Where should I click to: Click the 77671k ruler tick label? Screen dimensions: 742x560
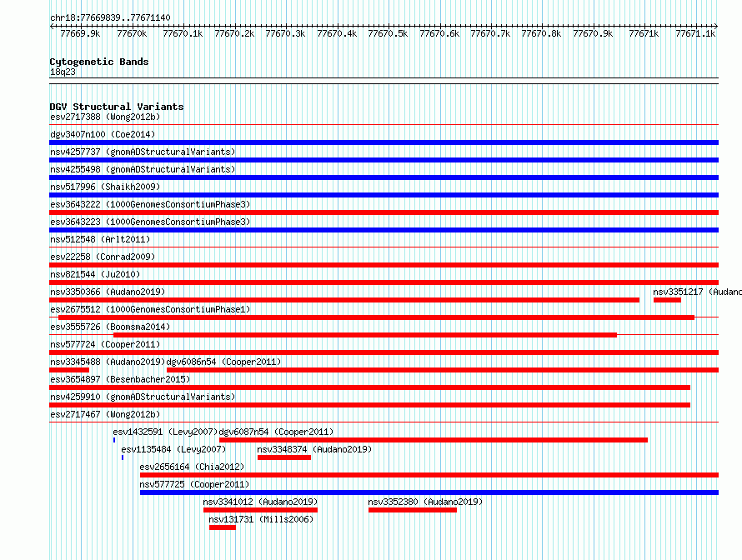tap(644, 33)
